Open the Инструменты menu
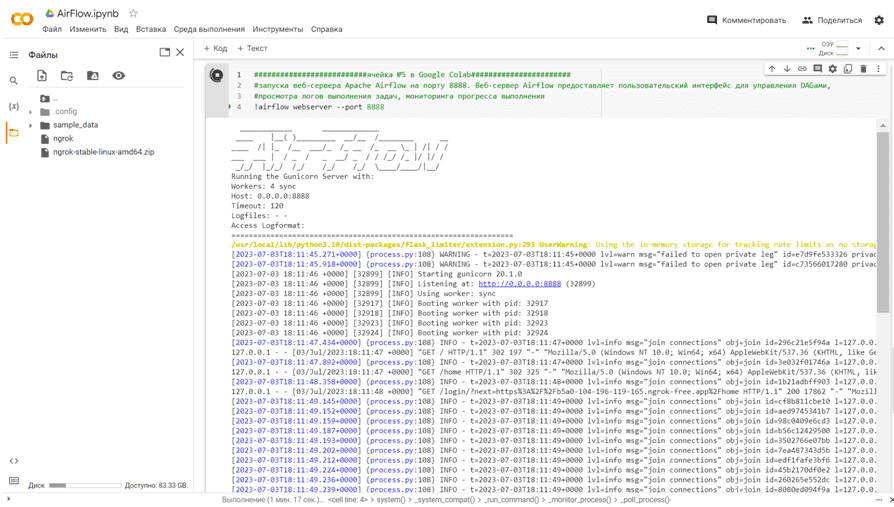The width and height of the screenshot is (894, 507). (x=278, y=29)
